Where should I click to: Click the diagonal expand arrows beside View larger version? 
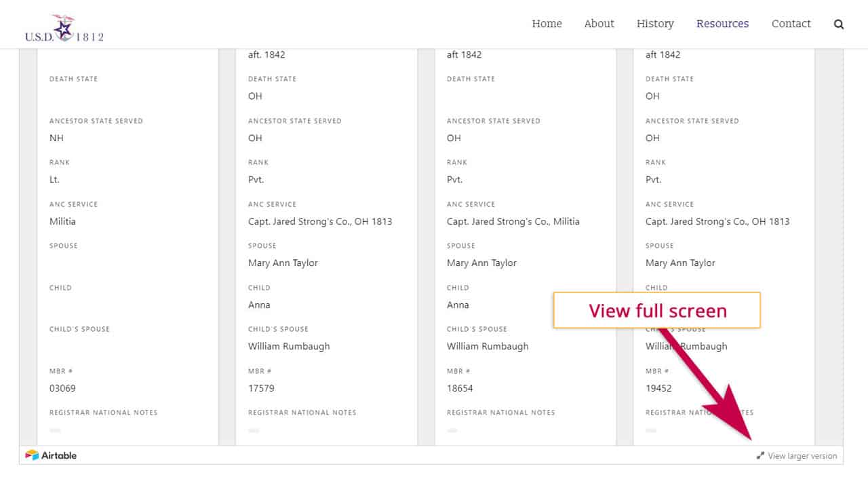(759, 456)
